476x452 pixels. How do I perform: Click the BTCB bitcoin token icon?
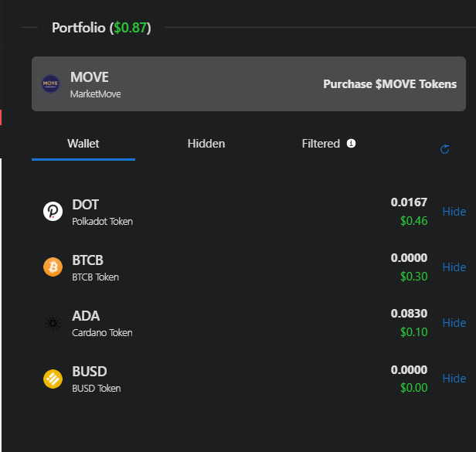tap(53, 267)
